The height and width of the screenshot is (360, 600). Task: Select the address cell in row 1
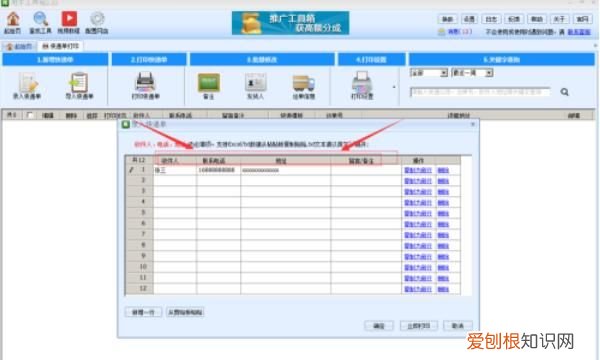[x=285, y=170]
